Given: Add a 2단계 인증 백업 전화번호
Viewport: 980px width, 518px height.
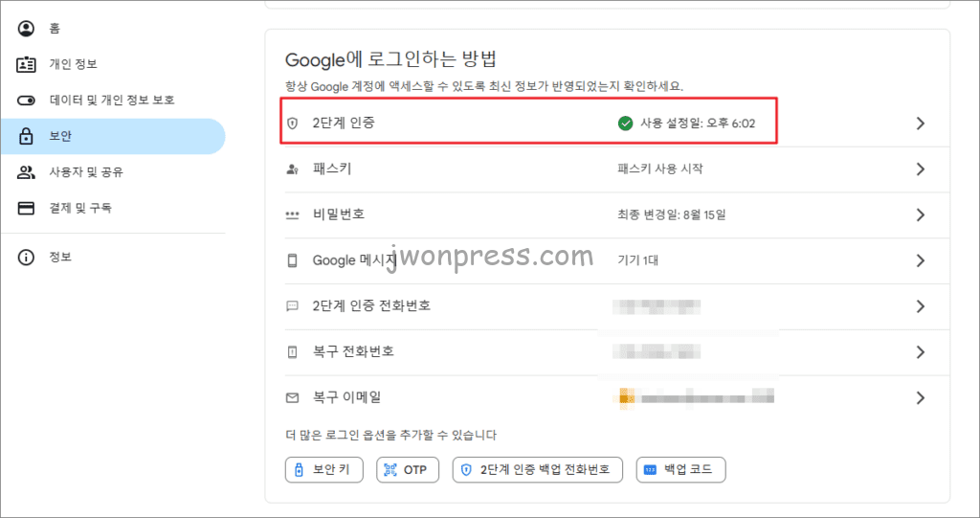Looking at the screenshot, I should coord(538,470).
